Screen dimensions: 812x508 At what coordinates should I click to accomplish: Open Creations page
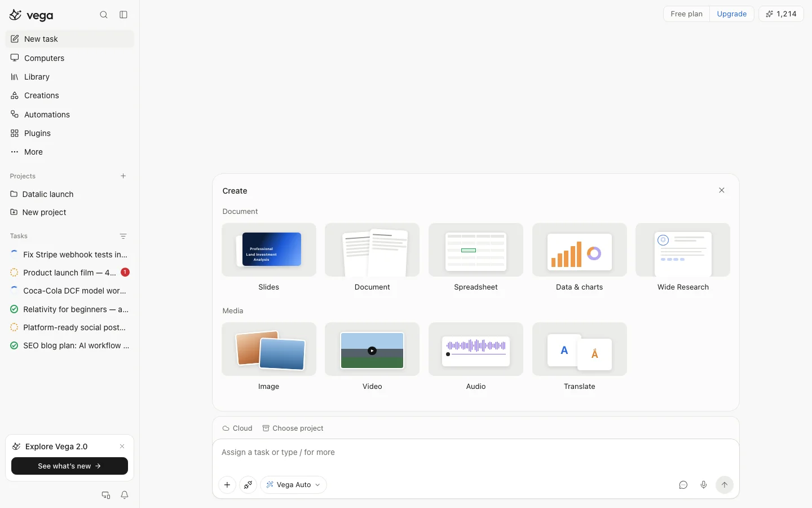[x=70, y=95]
